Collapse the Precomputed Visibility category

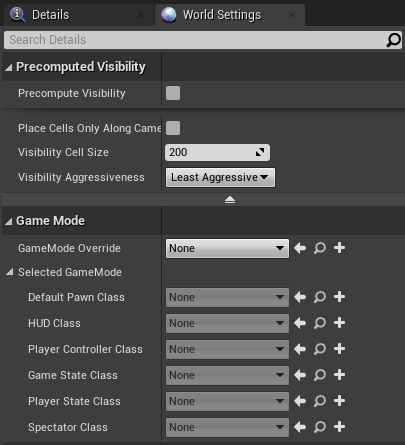pos(9,67)
